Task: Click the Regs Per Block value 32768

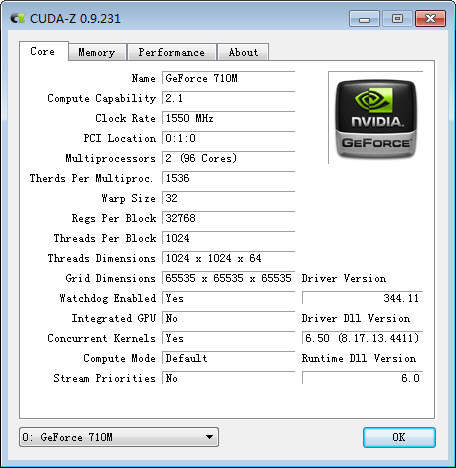Action: 229,218
